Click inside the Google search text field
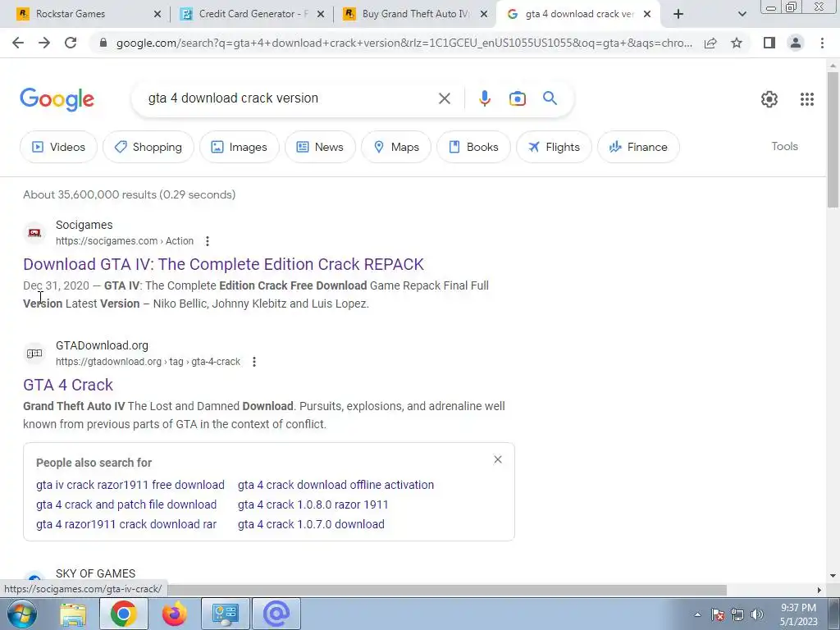 click(x=290, y=98)
